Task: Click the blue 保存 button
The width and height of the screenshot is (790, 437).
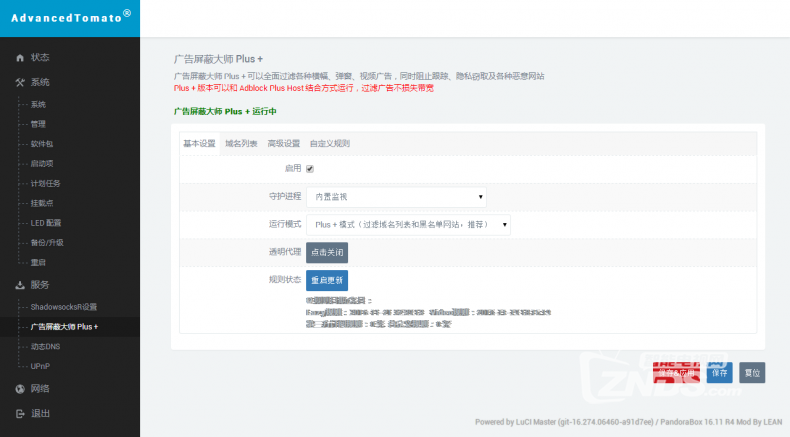Action: coord(719,373)
